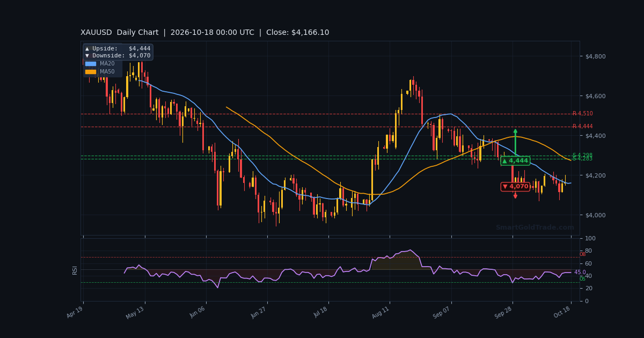The width and height of the screenshot is (644, 338).
Task: Click the Sep 07 date label
Action: click(442, 312)
